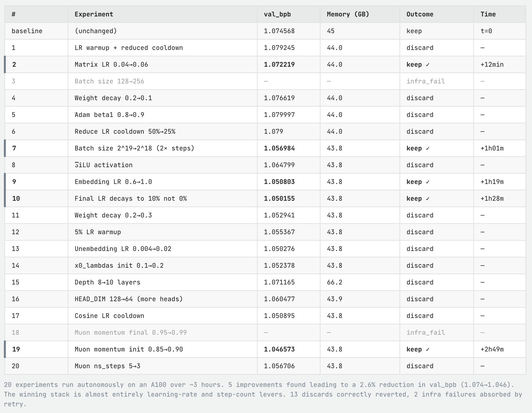
Task: Click the Matrix LR 0.04→0.06 experiment
Action: tap(111, 64)
